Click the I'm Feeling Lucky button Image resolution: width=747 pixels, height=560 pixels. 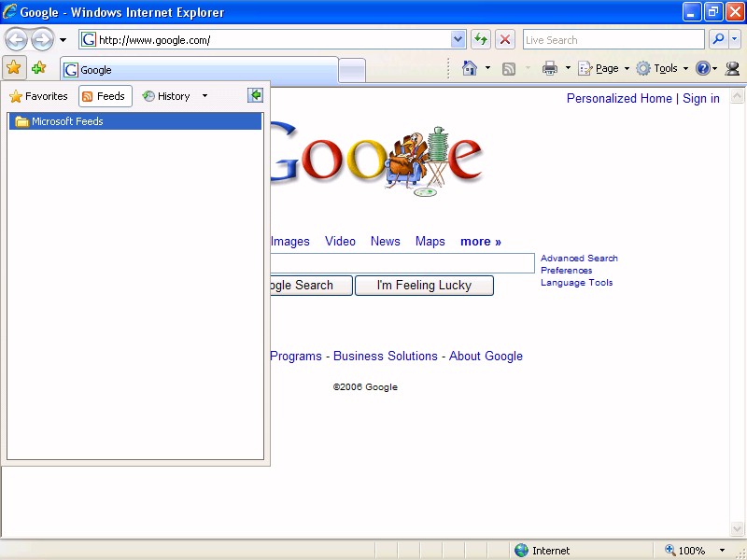pos(424,286)
